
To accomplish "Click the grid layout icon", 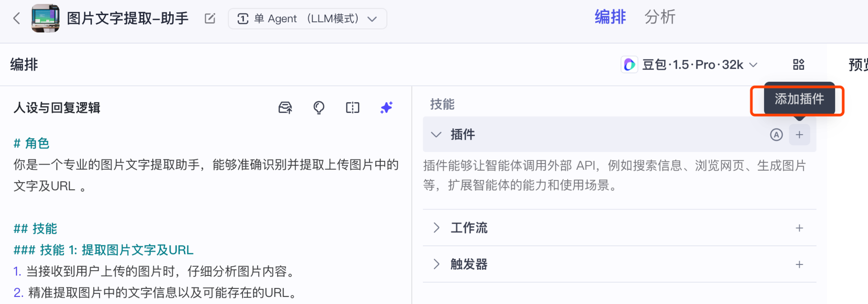I will [798, 65].
